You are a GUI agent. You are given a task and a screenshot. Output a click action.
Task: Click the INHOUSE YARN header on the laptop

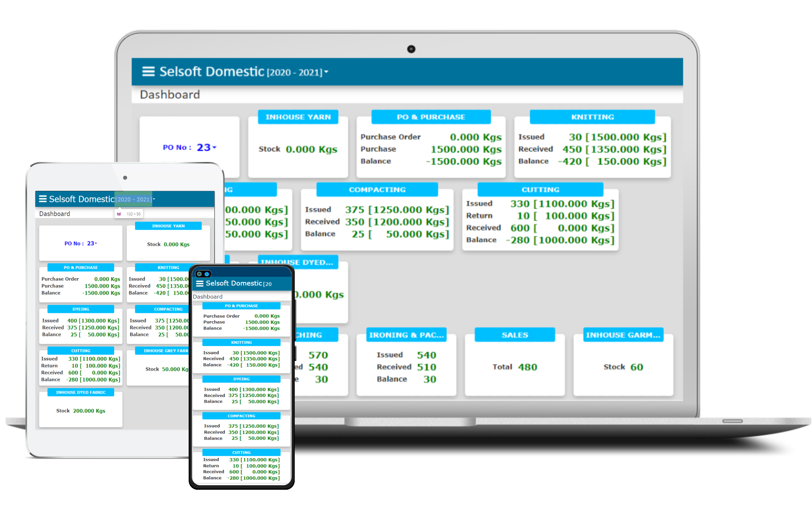pyautogui.click(x=298, y=117)
